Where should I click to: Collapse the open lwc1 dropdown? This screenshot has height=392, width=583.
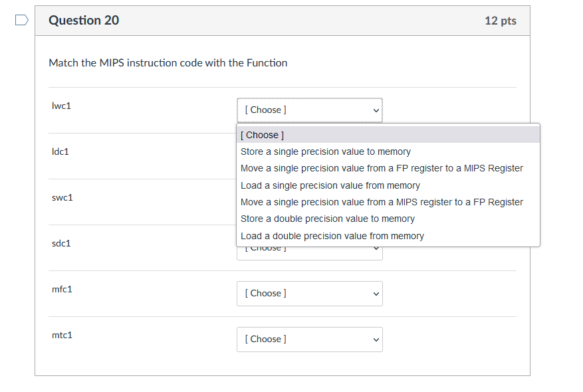pos(309,110)
